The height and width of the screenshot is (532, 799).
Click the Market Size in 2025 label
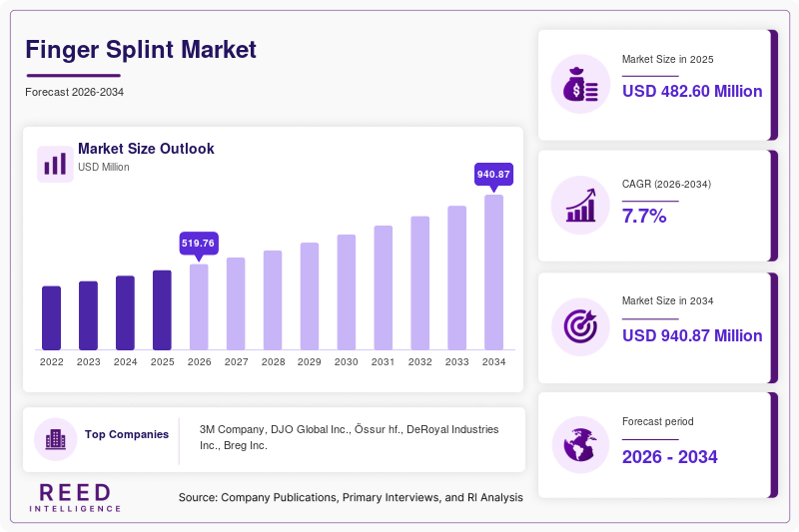click(667, 60)
